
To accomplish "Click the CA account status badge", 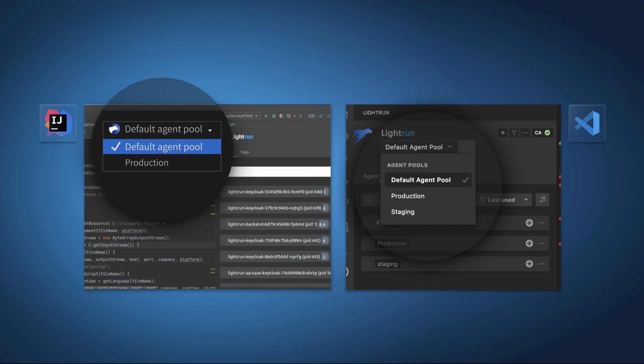I will pos(542,133).
